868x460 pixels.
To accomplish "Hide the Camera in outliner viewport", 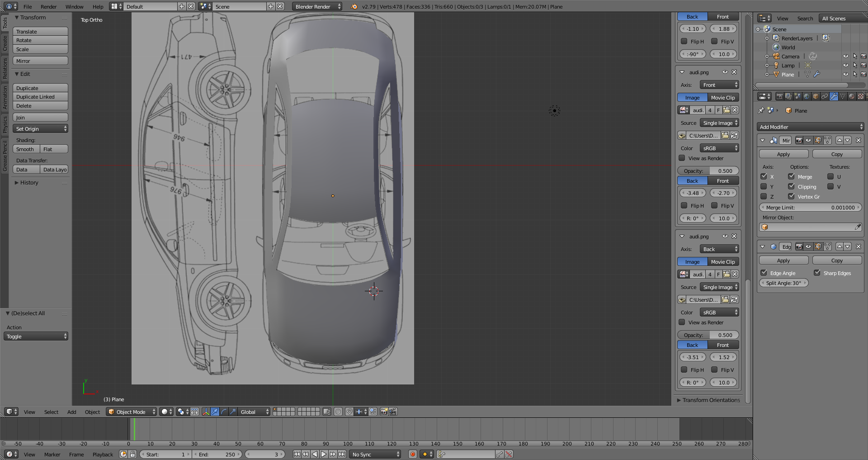I will [845, 56].
